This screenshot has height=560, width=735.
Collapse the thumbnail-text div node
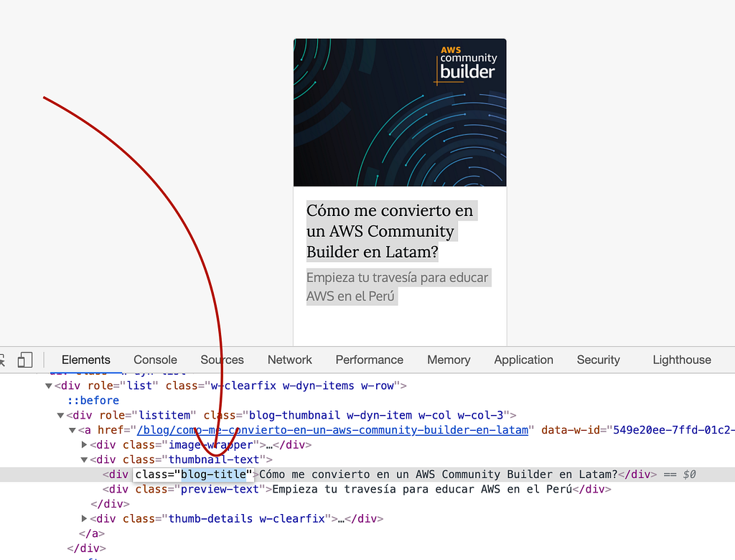[x=85, y=459]
